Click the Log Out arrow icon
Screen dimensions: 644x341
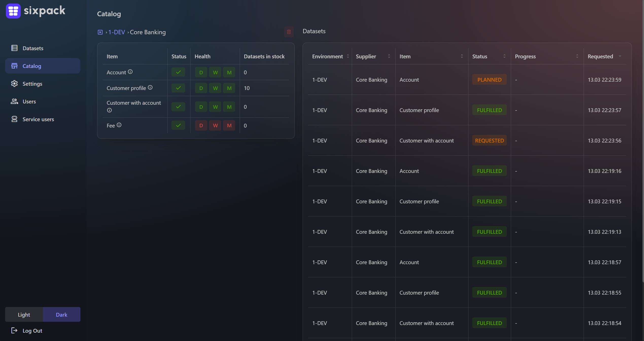click(14, 330)
